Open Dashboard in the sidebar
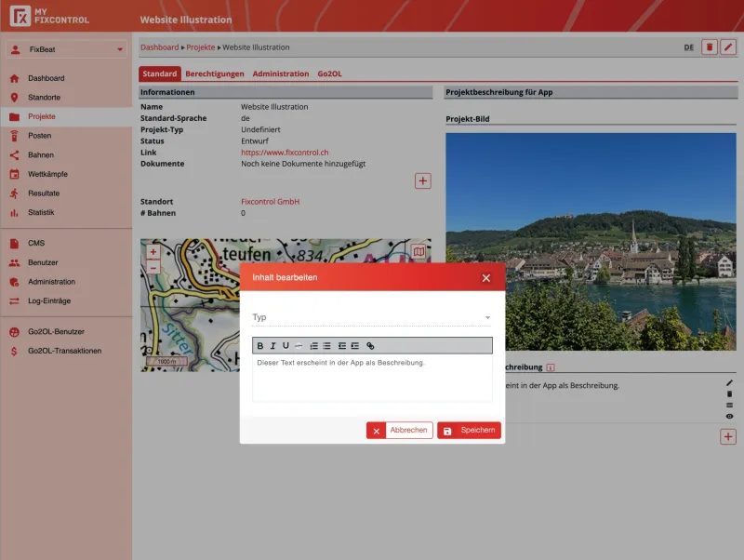Screen dimensions: 744x560 (x=66, y=78)
